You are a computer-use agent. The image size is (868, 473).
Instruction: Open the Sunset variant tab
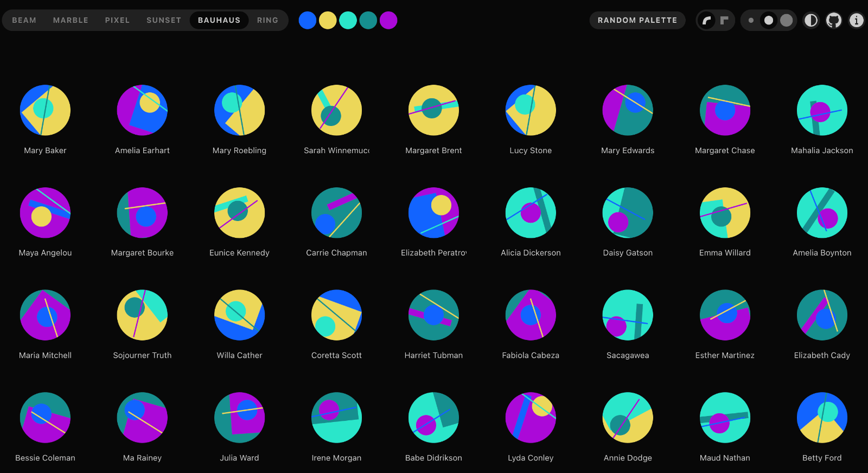(x=163, y=21)
